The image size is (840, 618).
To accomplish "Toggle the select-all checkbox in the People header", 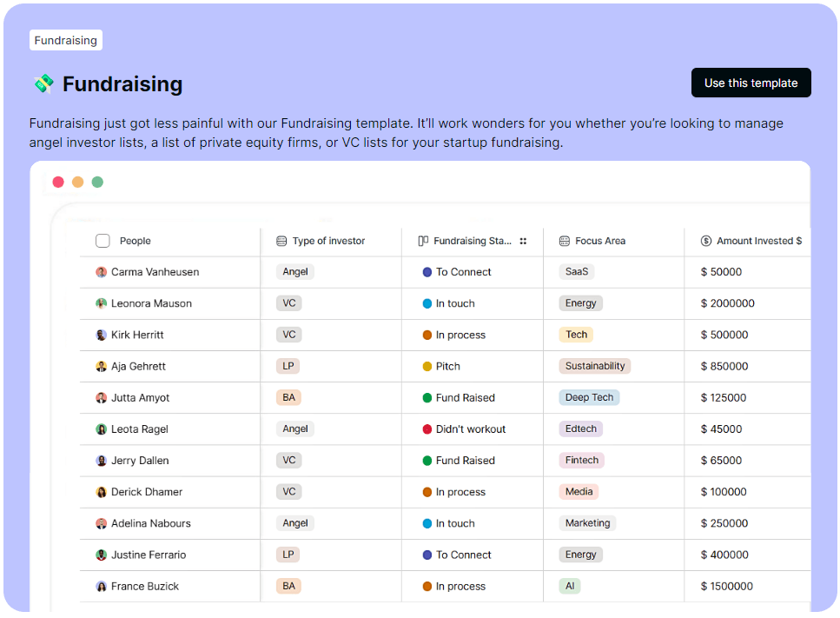I will pyautogui.click(x=101, y=241).
